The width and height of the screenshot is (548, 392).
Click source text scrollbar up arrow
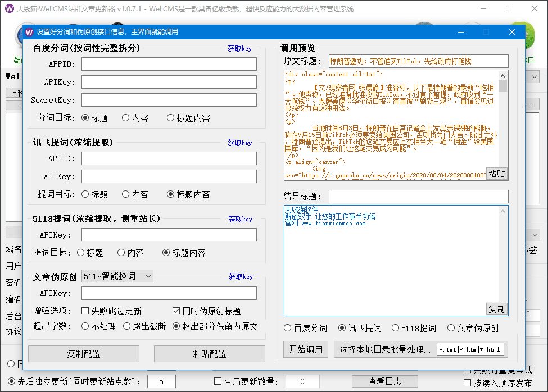[502, 76]
